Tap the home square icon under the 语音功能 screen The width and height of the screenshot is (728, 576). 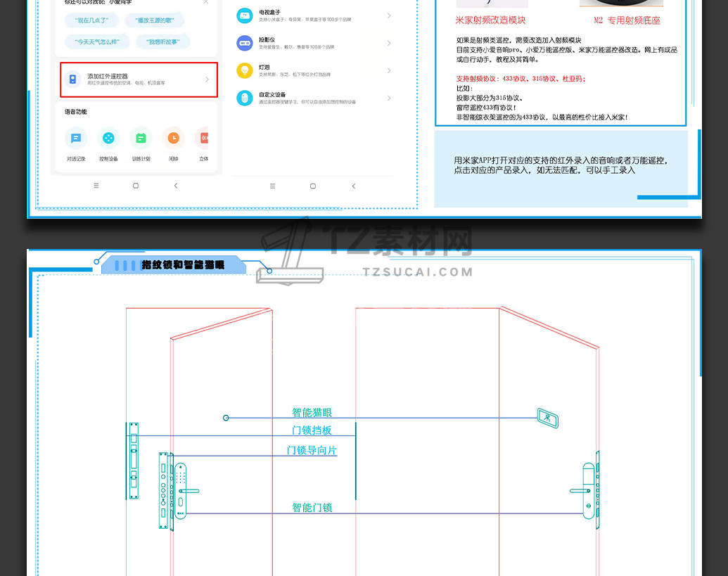[x=136, y=186]
